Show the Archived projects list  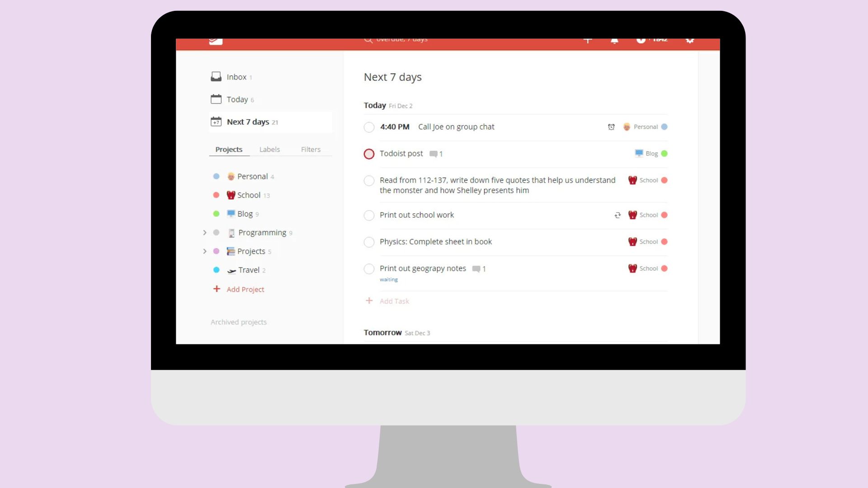[x=238, y=322]
